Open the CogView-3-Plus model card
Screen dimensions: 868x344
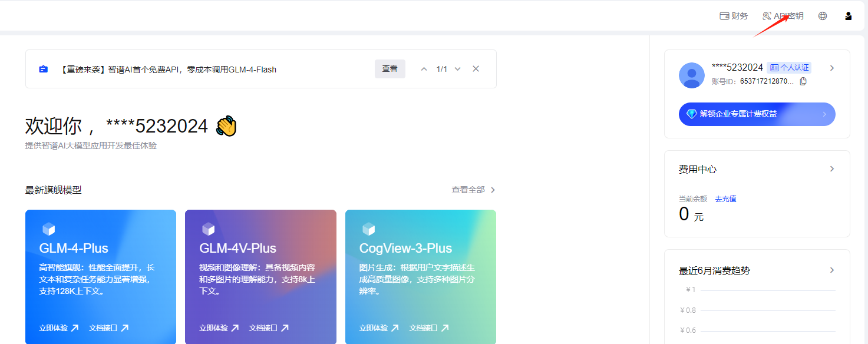421,277
